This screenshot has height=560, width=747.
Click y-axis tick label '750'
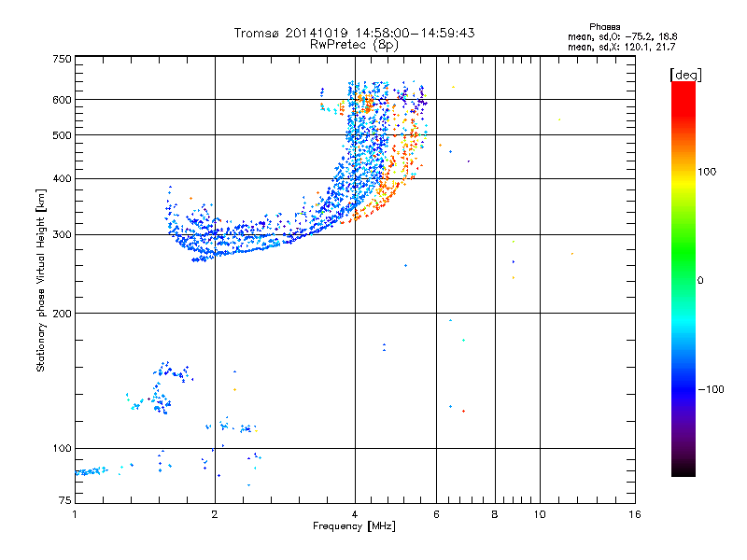tap(62, 59)
